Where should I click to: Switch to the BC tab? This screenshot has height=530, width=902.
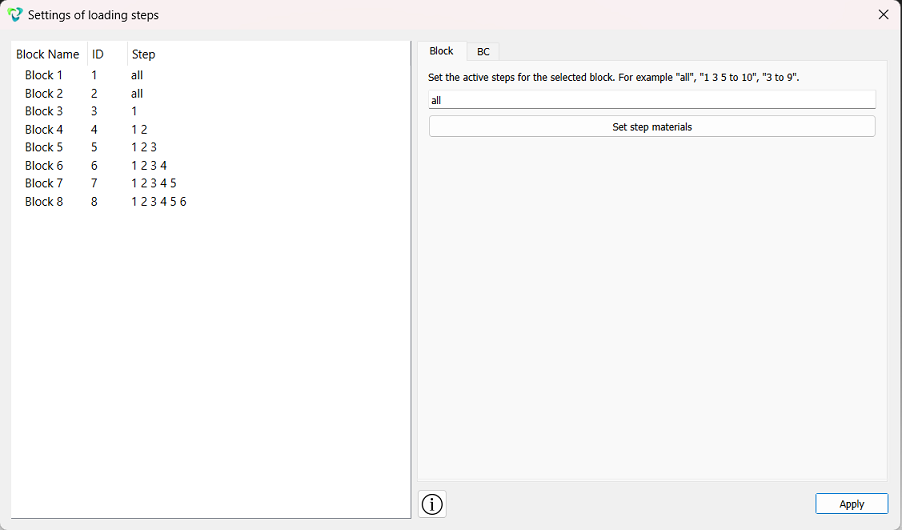click(483, 52)
